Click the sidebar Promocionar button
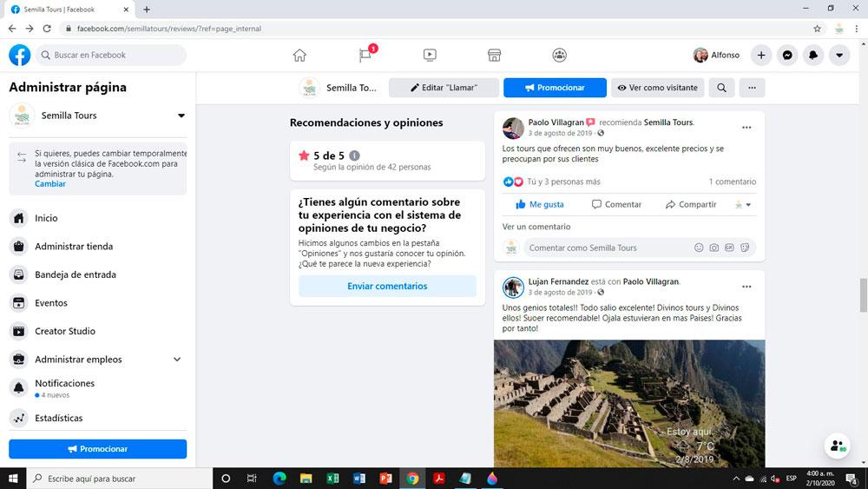This screenshot has width=868, height=489. click(98, 449)
